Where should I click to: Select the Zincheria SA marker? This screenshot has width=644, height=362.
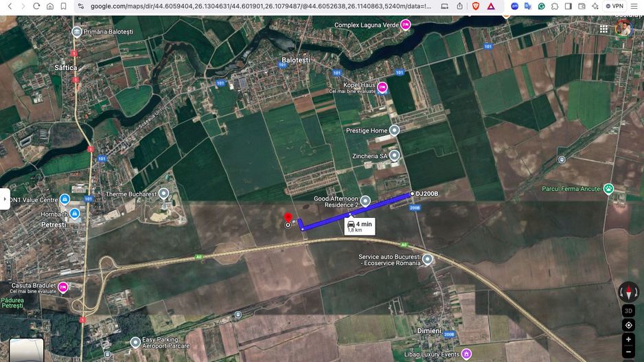point(394,155)
